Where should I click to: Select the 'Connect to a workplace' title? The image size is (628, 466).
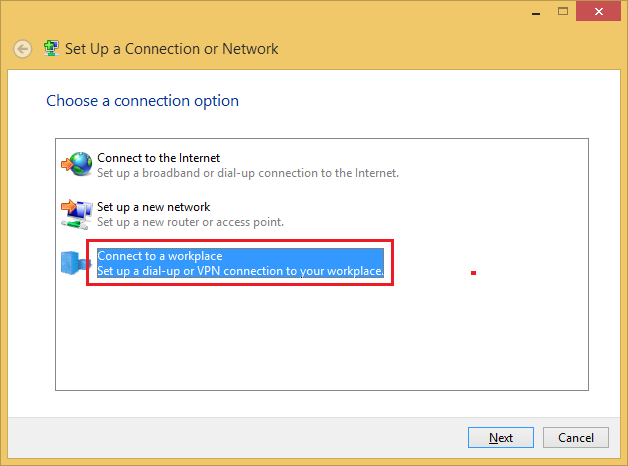pyautogui.click(x=160, y=256)
